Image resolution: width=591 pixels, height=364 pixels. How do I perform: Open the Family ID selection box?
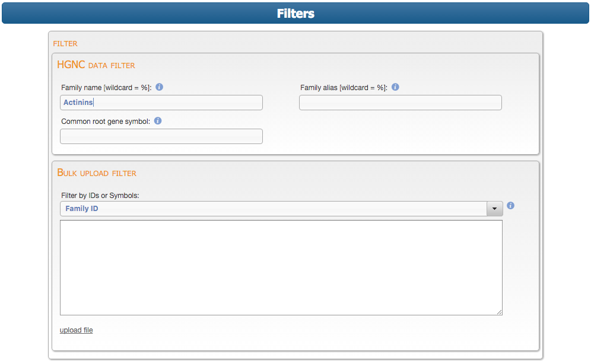click(x=273, y=209)
